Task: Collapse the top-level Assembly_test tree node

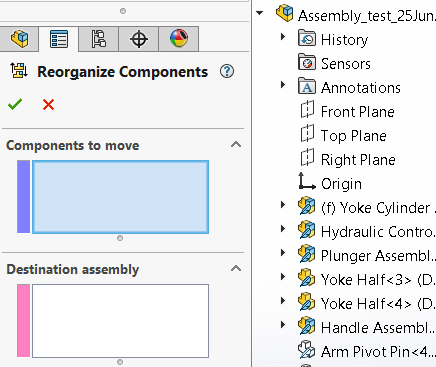Action: pyautogui.click(x=260, y=13)
